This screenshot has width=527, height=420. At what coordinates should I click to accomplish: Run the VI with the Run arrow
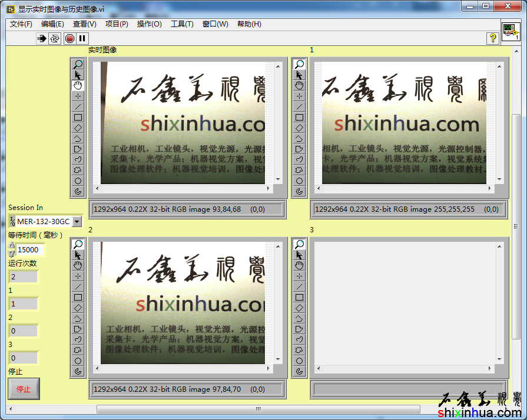(41, 38)
